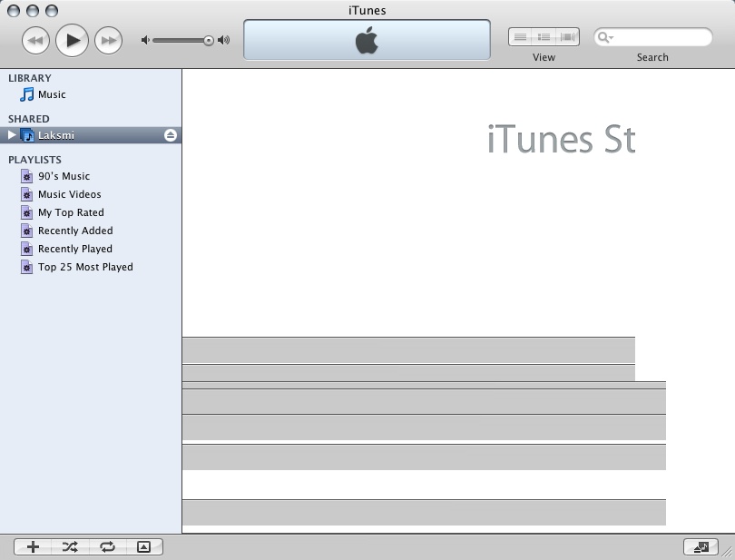This screenshot has height=560, width=735.
Task: Click the iTunes St heading text
Action: [x=562, y=139]
